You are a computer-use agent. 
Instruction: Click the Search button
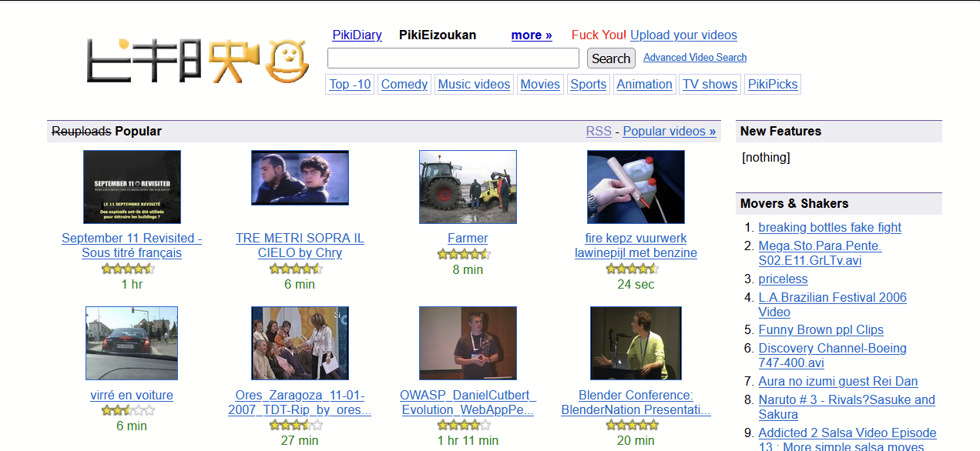tap(611, 58)
